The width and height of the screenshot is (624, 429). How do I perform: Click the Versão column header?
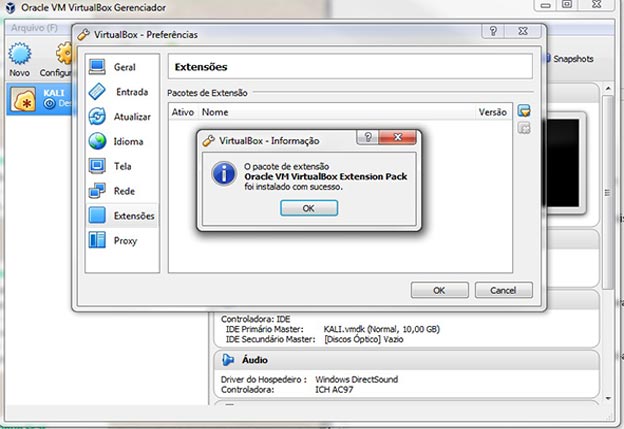click(493, 112)
